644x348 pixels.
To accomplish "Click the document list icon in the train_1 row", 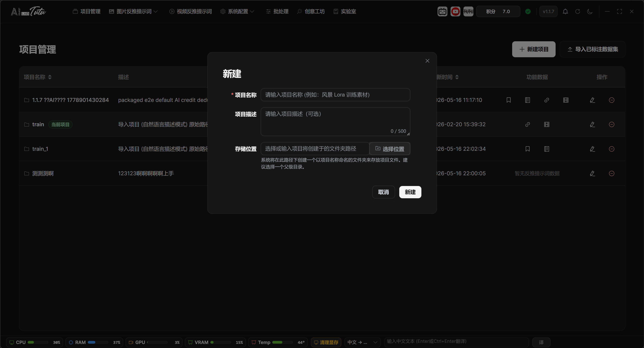I will [547, 149].
